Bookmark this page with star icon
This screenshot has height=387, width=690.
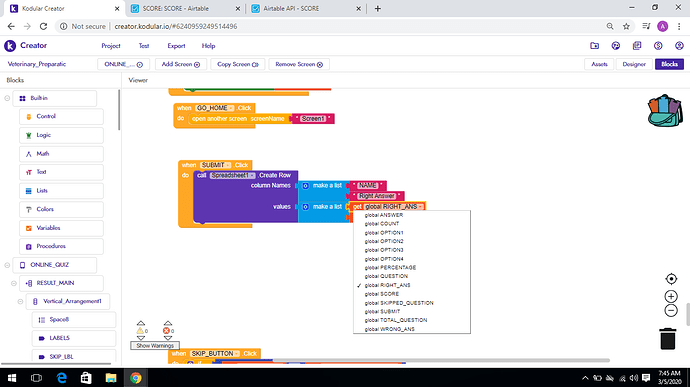click(x=626, y=26)
